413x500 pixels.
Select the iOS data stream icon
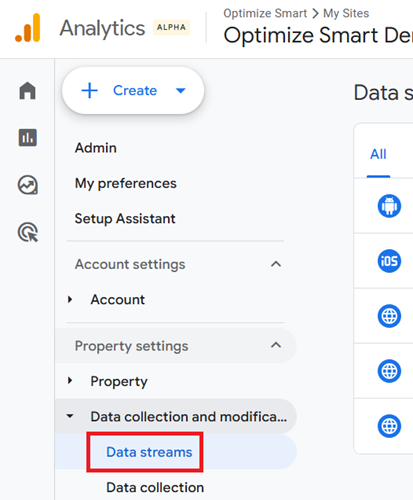(389, 261)
